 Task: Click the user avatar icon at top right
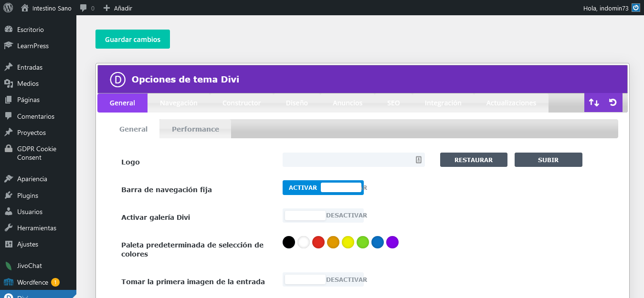(x=635, y=8)
